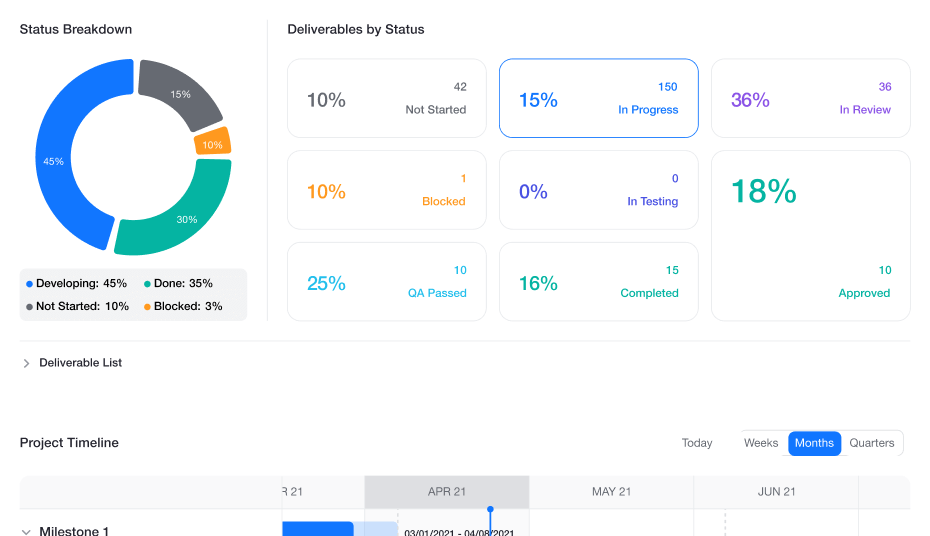Viewport: 930px width, 536px height.
Task: Click the Milestone 1 blue timeline bar
Action: coord(318,529)
